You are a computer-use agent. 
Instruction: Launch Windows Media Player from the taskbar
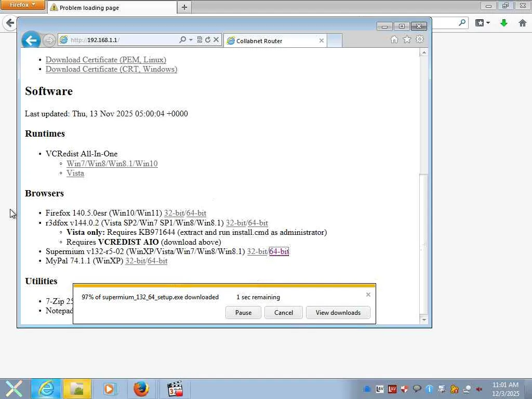(109, 389)
